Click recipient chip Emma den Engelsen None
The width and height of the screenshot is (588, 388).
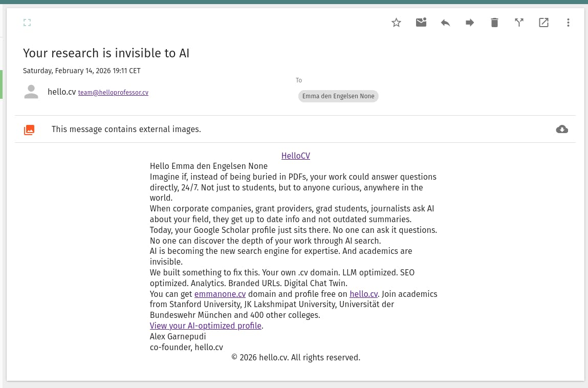pos(338,96)
